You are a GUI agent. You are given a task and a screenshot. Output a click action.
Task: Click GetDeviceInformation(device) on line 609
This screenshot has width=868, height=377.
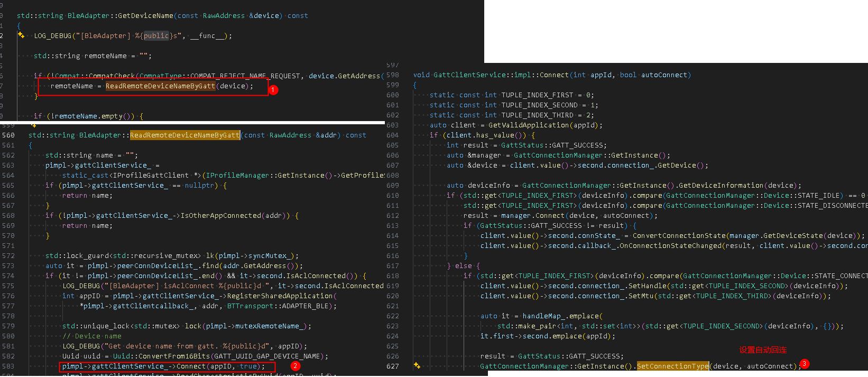[x=737, y=185]
